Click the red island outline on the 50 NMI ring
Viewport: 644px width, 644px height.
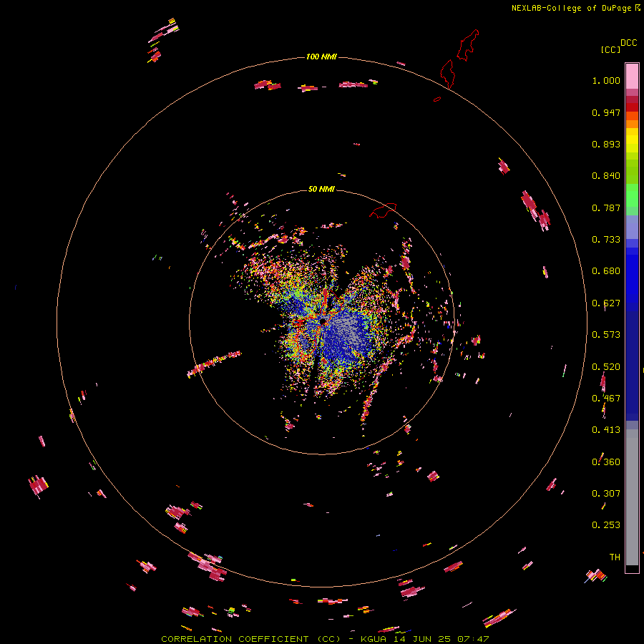click(x=384, y=210)
